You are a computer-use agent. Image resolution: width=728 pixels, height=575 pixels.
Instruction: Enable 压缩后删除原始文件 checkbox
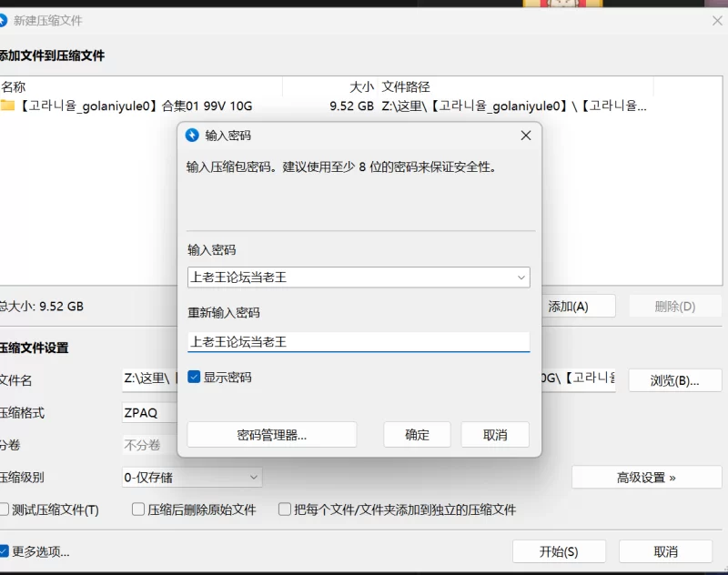(138, 509)
